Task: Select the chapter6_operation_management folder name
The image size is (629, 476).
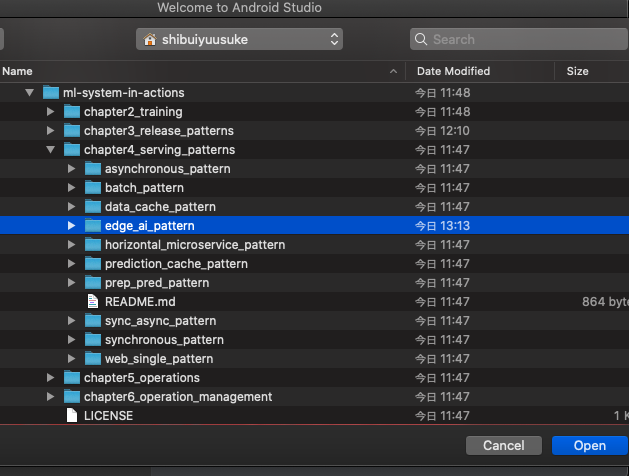Action: click(x=178, y=397)
